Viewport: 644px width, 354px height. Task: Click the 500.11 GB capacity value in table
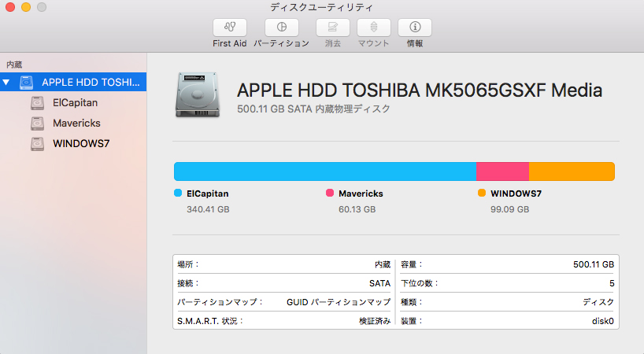(x=594, y=264)
